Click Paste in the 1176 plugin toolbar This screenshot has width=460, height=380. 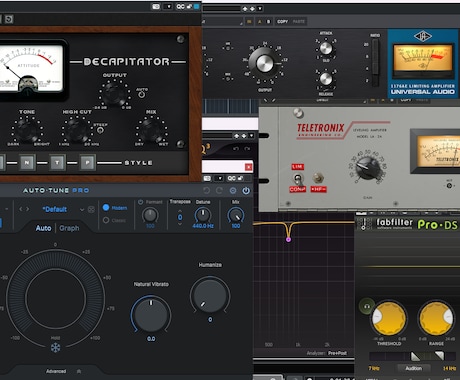pos(299,22)
